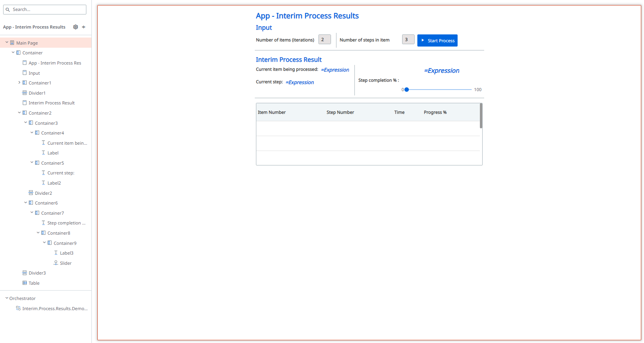Click the step completion slider handle

pos(406,90)
